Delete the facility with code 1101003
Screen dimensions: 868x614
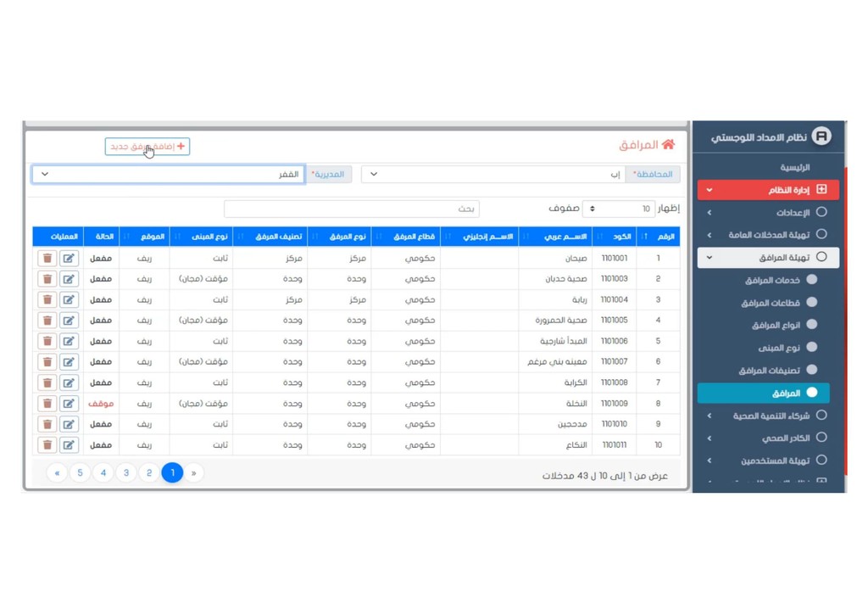coord(47,279)
